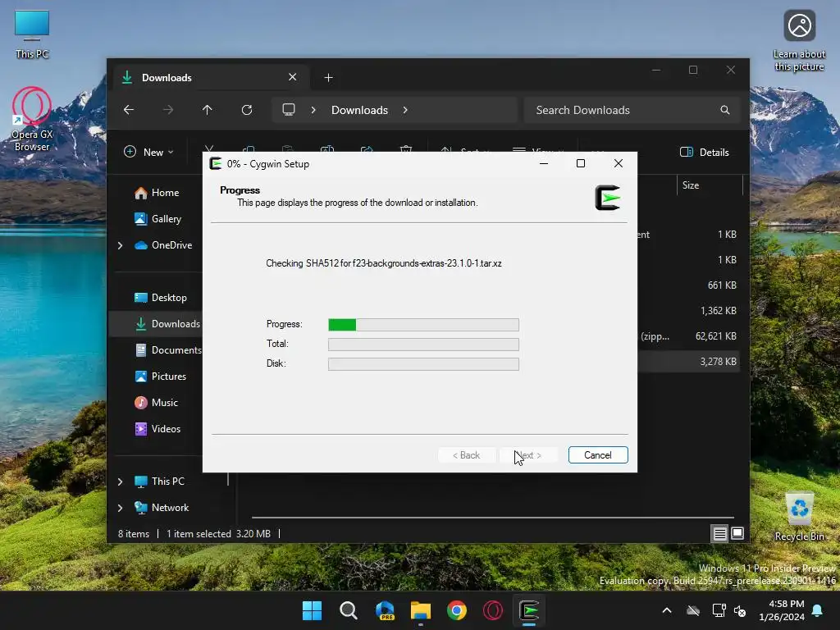Expand chevron after Downloads in address bar
840x630 pixels.
(x=405, y=110)
